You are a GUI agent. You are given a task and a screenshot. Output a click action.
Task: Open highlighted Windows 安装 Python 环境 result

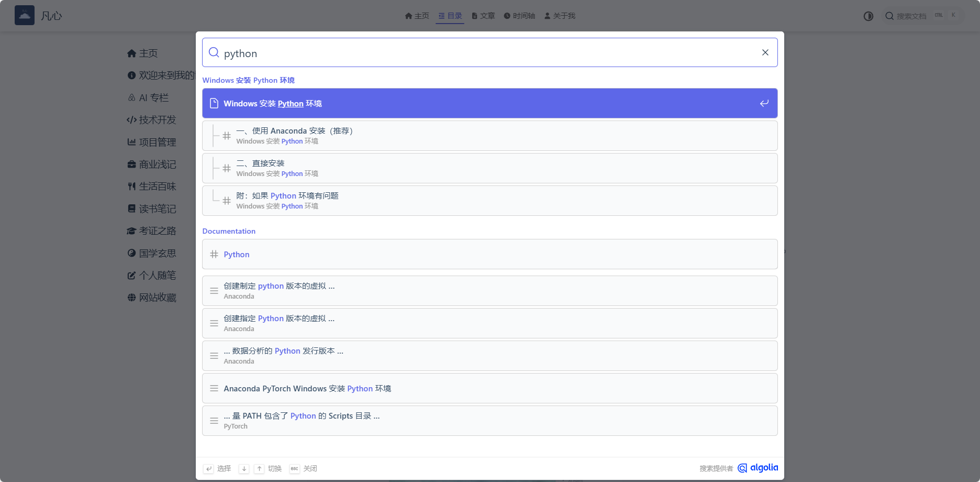(490, 103)
